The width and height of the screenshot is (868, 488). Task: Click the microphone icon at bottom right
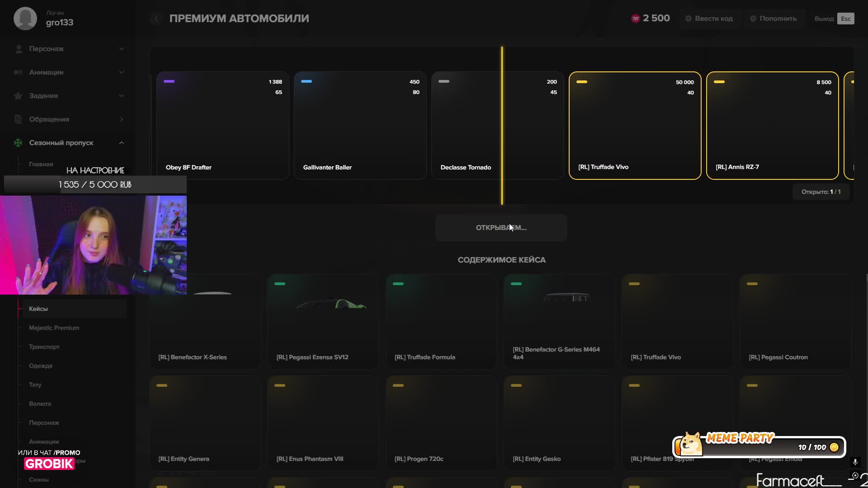point(855,462)
